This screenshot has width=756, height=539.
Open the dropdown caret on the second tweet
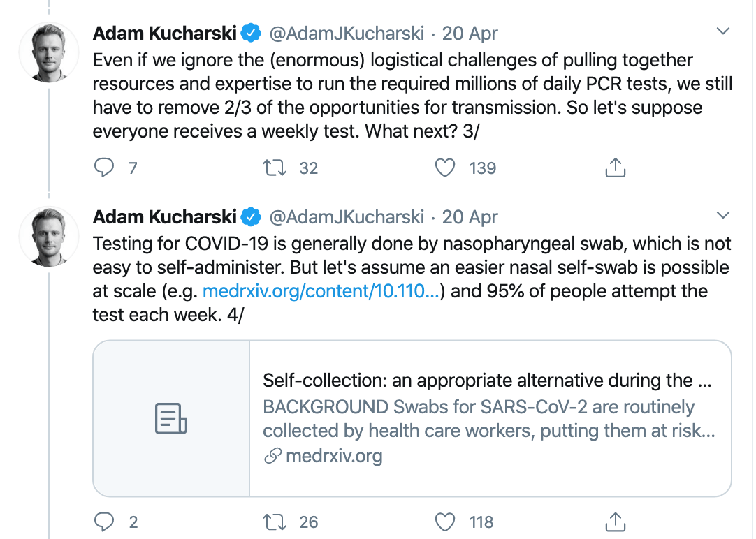[724, 214]
